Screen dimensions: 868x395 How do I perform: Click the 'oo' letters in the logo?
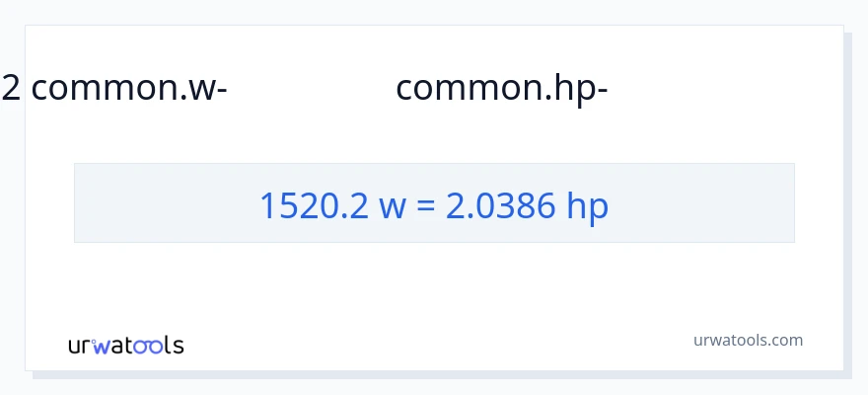coord(148,346)
